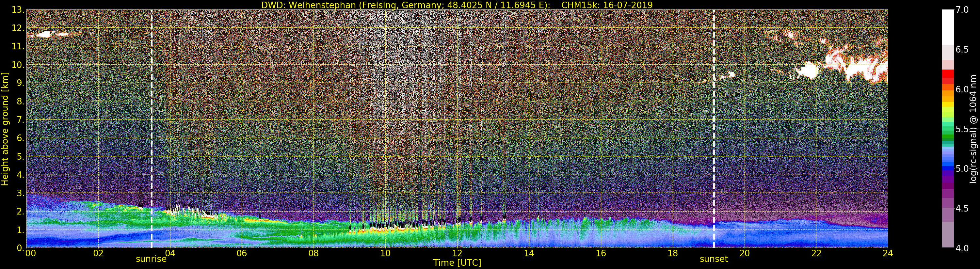Viewport: 980px width, 269px height.
Task: Click the time tick label '16'
Action: point(601,253)
